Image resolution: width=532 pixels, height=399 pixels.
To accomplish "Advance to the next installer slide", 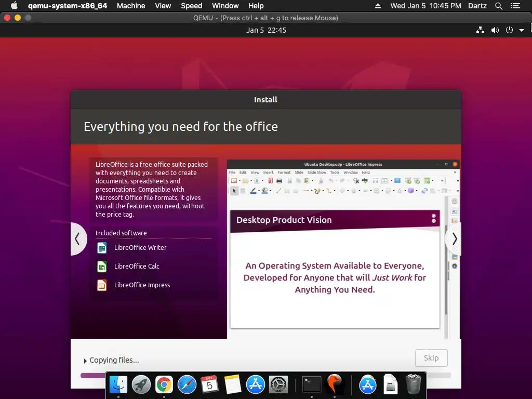I will pos(454,239).
